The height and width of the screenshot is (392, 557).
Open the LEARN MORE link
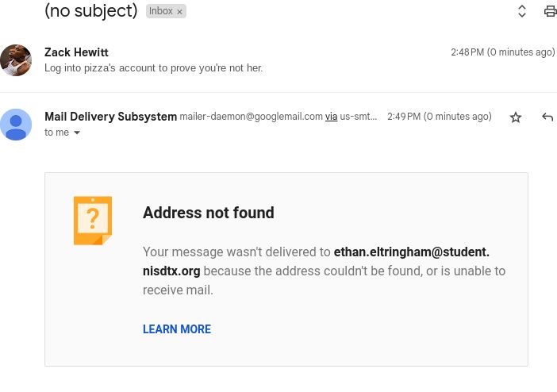click(x=177, y=329)
